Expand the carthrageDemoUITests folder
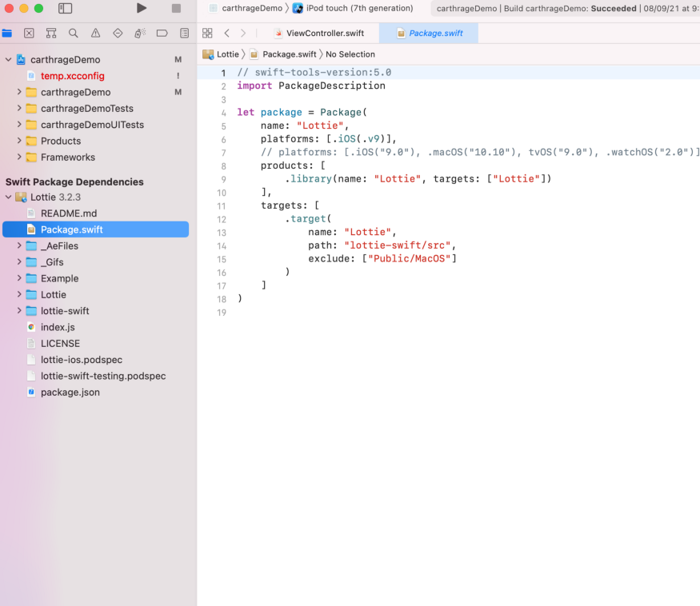 point(19,125)
